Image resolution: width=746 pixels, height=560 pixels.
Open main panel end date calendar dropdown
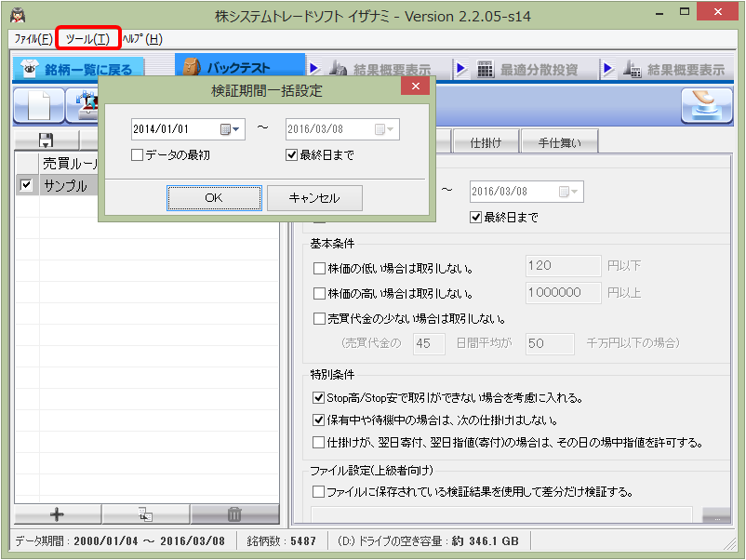pos(568,192)
